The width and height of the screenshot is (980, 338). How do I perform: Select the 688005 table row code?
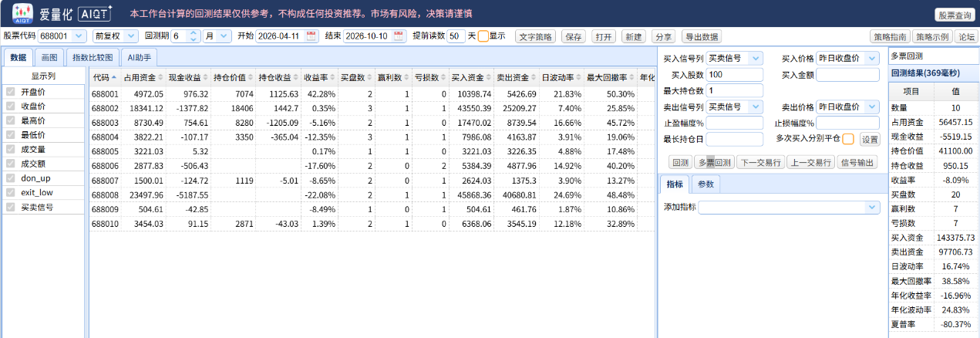coord(105,151)
